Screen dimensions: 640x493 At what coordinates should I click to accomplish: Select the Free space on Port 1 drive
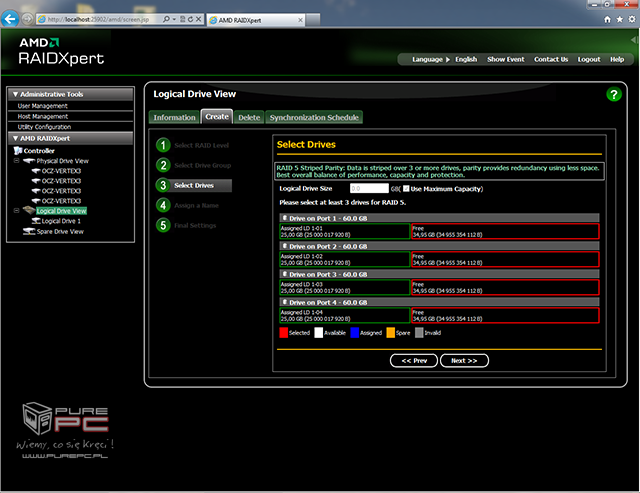(x=505, y=231)
